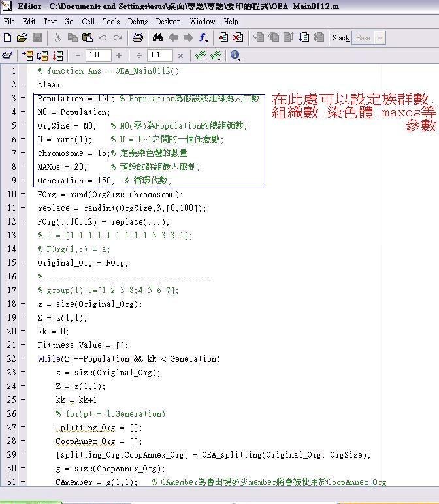Click the 1.0 increment value field

98,55
